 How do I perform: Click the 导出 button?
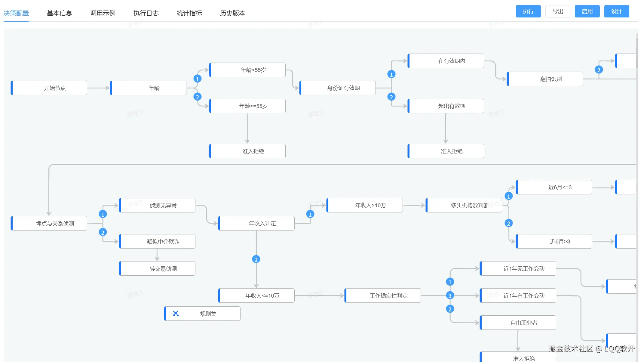pyautogui.click(x=558, y=11)
